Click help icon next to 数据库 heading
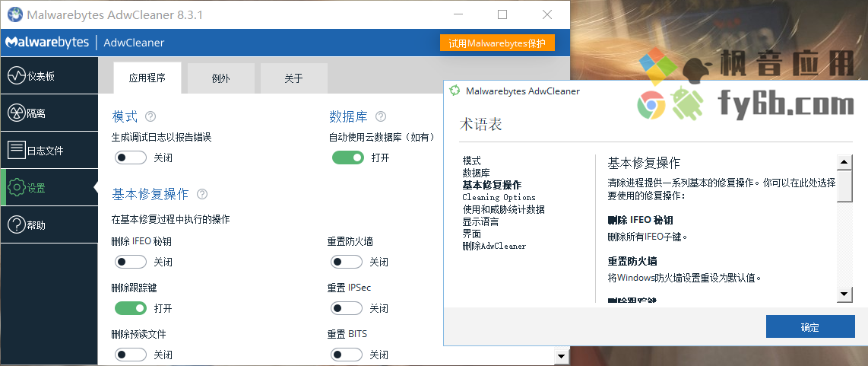This screenshot has height=366, width=868. click(380, 116)
